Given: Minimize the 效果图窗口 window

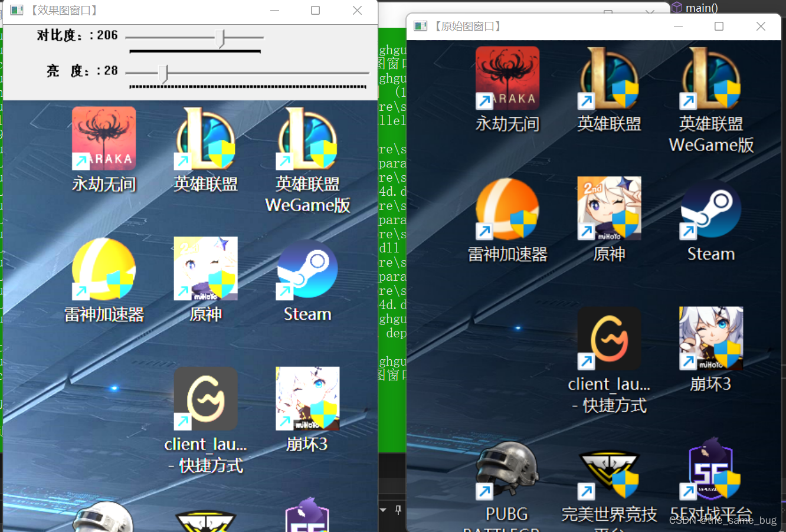Looking at the screenshot, I should coord(275,10).
